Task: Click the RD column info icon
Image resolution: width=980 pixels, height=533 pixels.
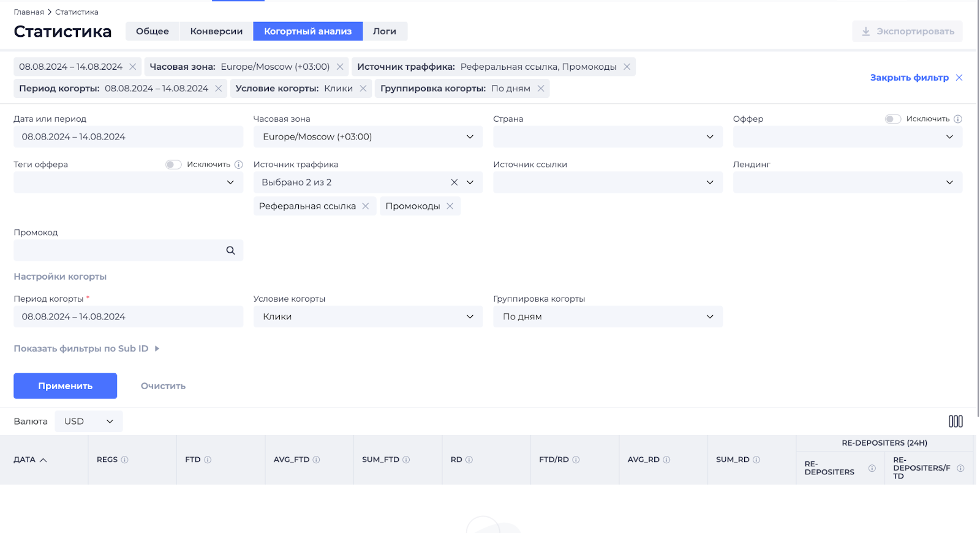Action: (469, 460)
